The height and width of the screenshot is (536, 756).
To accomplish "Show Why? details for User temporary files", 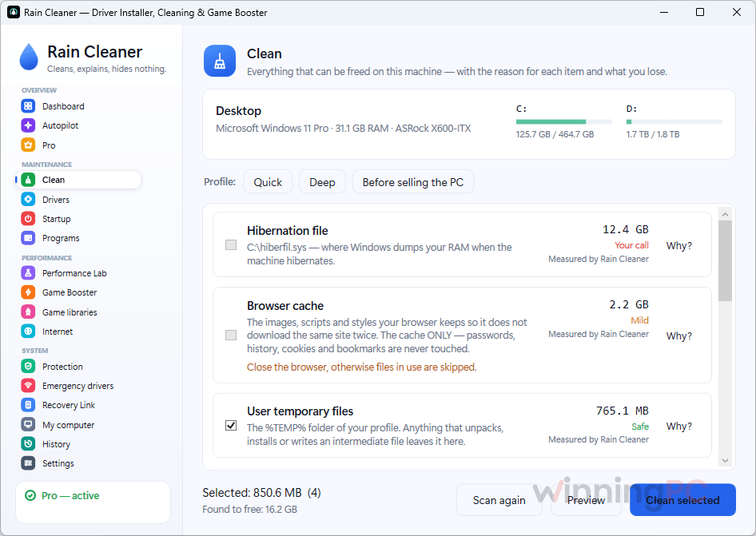I will [x=678, y=426].
